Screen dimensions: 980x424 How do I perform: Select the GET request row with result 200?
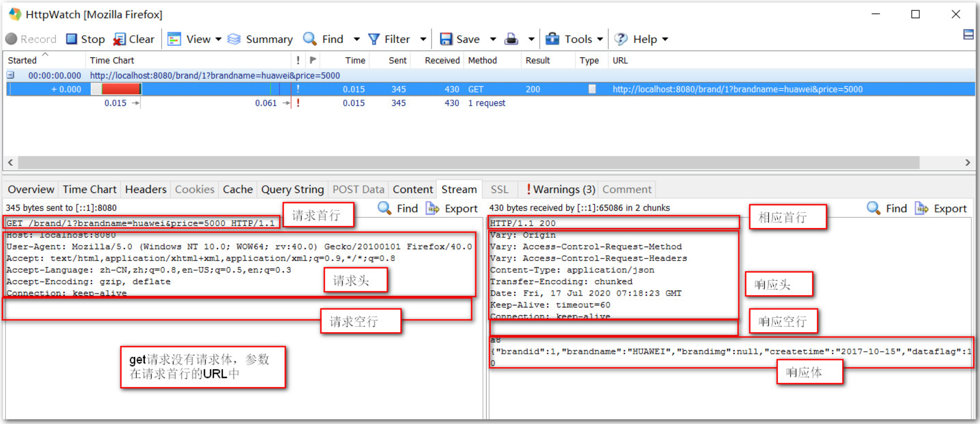(491, 89)
